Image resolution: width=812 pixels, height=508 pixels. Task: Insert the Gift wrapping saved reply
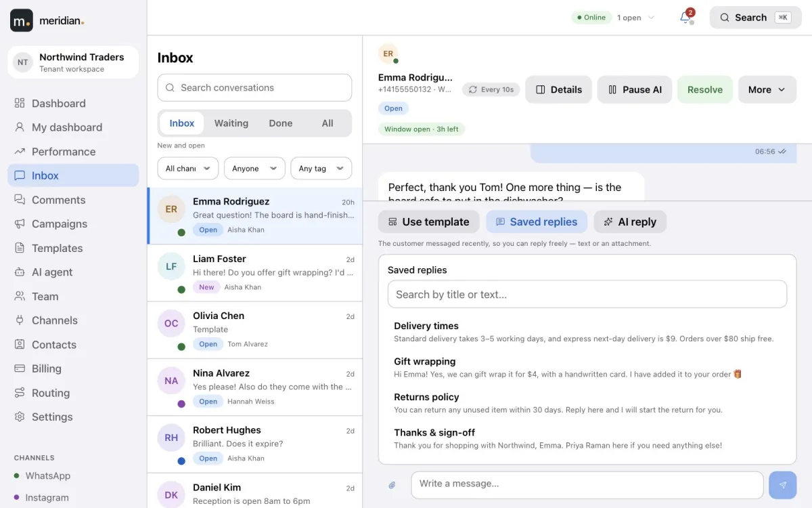(x=587, y=367)
